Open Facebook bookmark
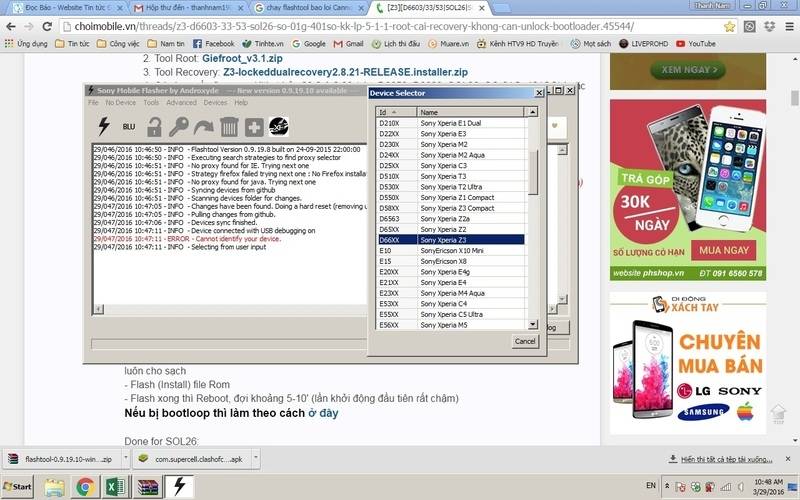 (214, 44)
